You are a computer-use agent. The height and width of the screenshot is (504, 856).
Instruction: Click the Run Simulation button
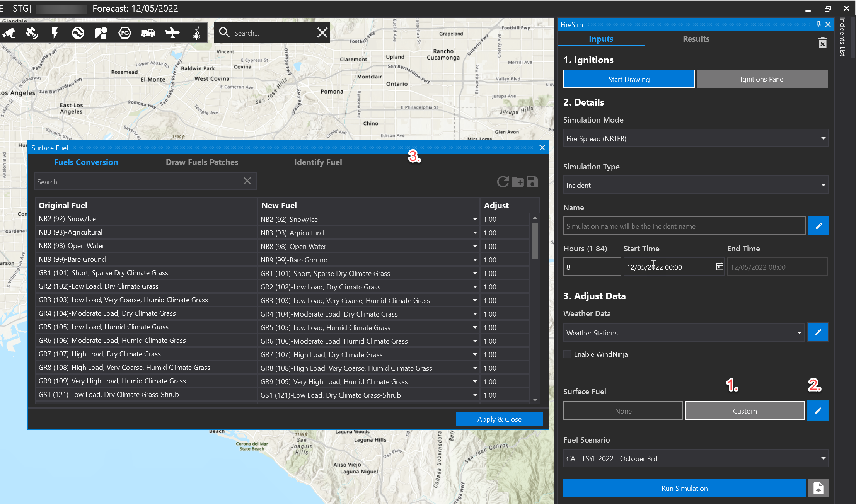(684, 488)
